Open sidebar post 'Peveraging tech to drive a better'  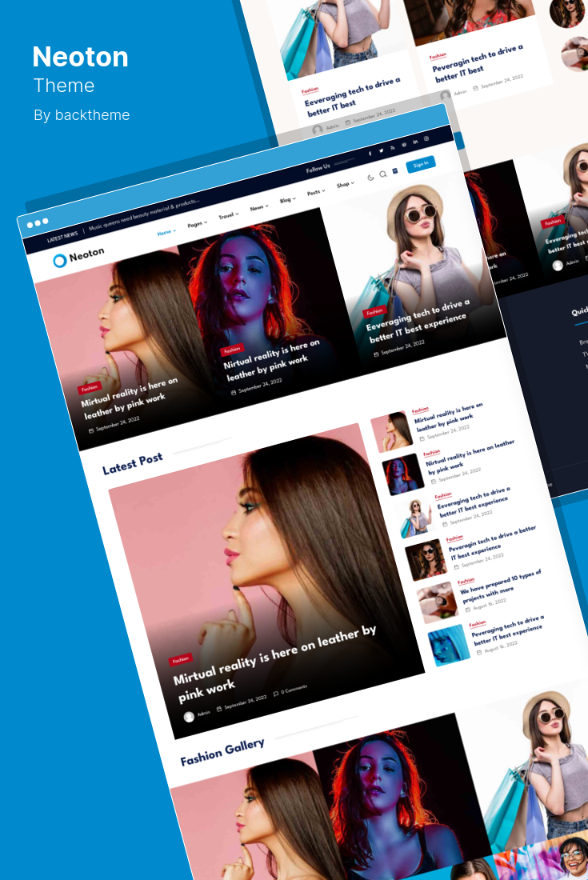coord(507,630)
